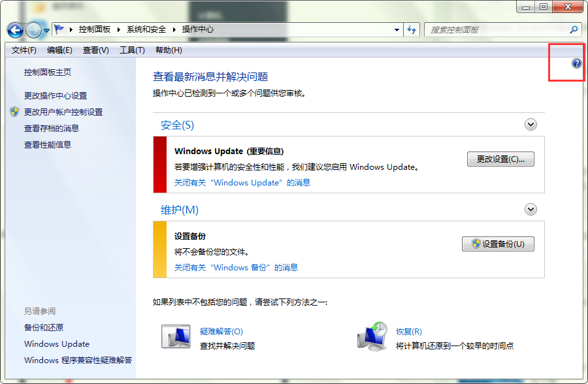Click the refresh icon beside address bar

pyautogui.click(x=412, y=29)
